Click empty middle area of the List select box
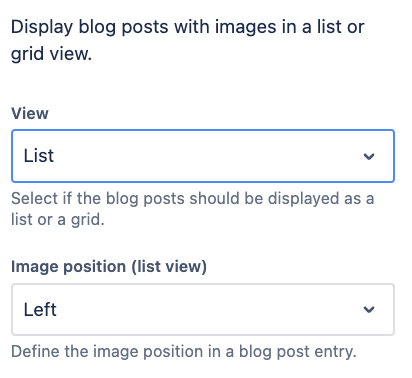This screenshot has height=378, width=412. [x=207, y=156]
